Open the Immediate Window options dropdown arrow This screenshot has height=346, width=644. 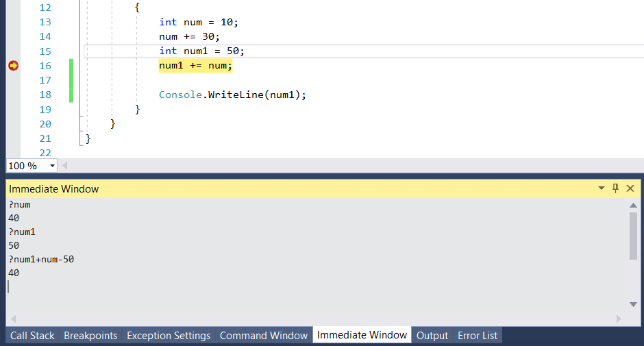[602, 188]
